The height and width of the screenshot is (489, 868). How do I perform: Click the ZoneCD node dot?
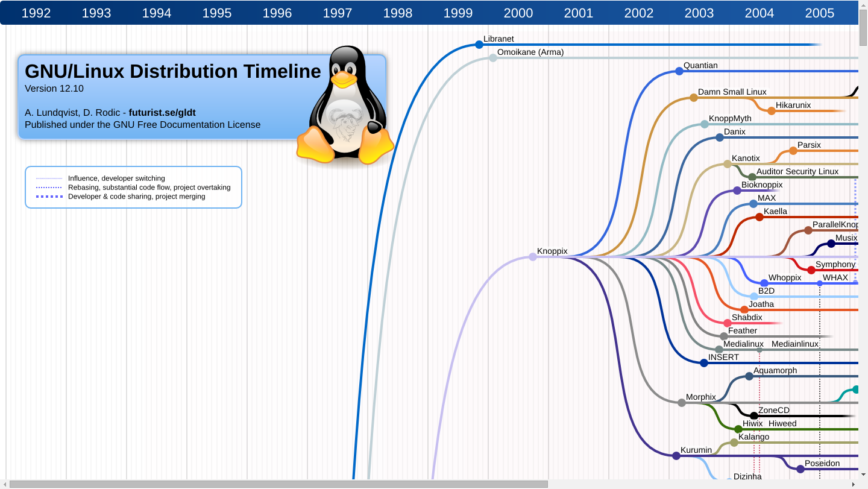coord(754,416)
